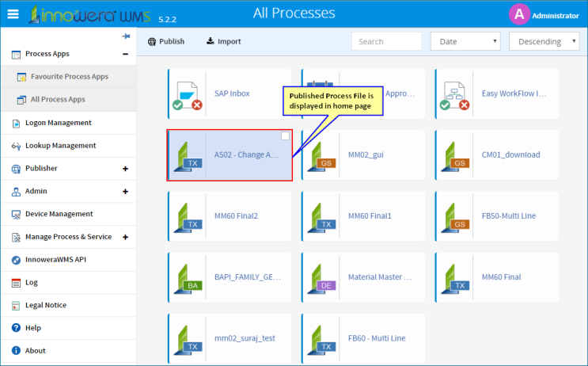The image size is (588, 366).
Task: Click the Help question mark icon
Action: pos(16,328)
